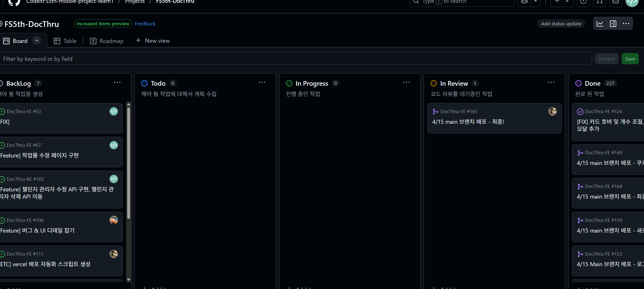Click the Save button
Viewport: 644px width, 289px height.
pyautogui.click(x=630, y=59)
